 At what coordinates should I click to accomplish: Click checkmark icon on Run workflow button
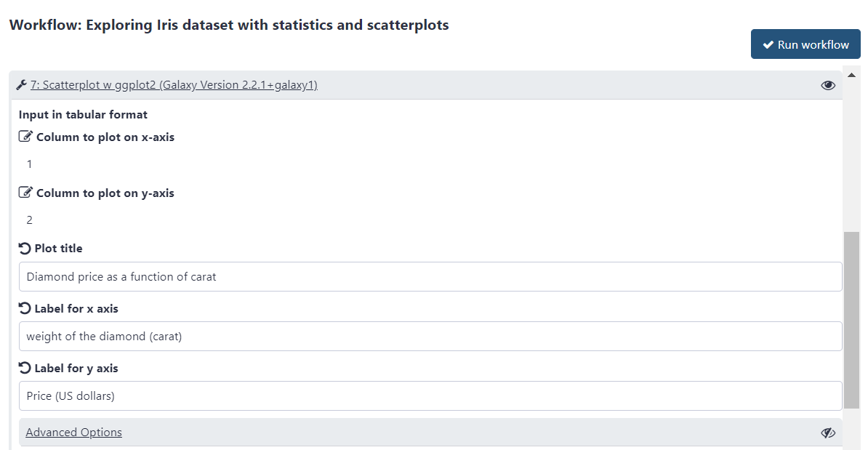[768, 45]
